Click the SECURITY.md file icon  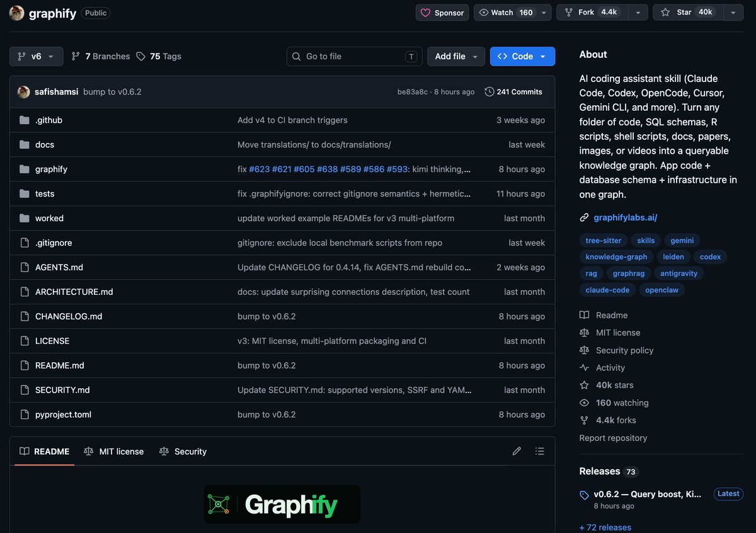click(x=25, y=391)
